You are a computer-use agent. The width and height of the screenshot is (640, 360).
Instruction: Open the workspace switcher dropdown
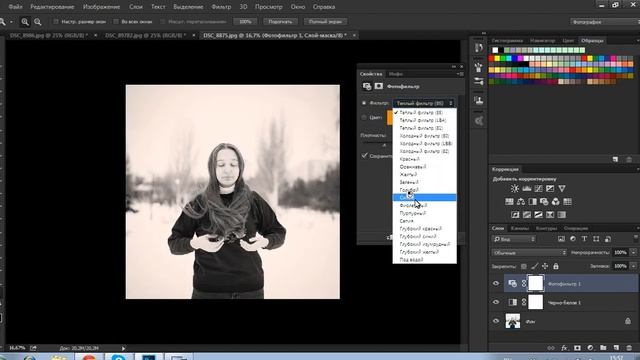[x=605, y=22]
